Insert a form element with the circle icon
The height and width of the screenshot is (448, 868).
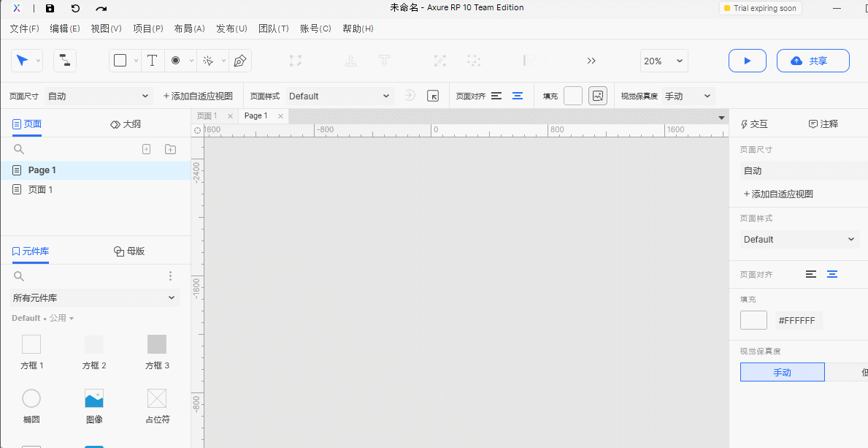click(175, 61)
